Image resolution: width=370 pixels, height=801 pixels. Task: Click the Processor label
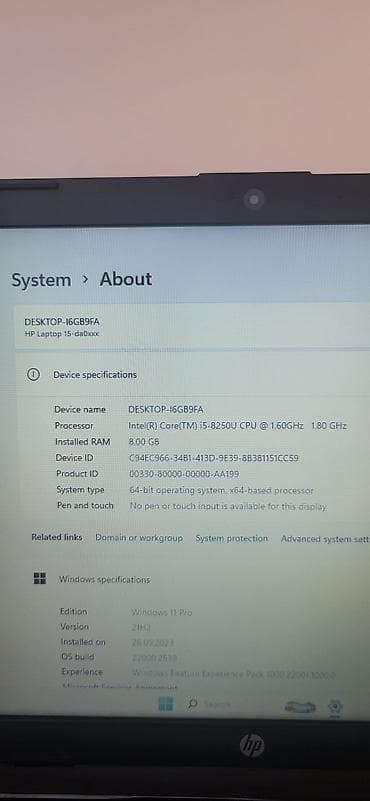[74, 426]
